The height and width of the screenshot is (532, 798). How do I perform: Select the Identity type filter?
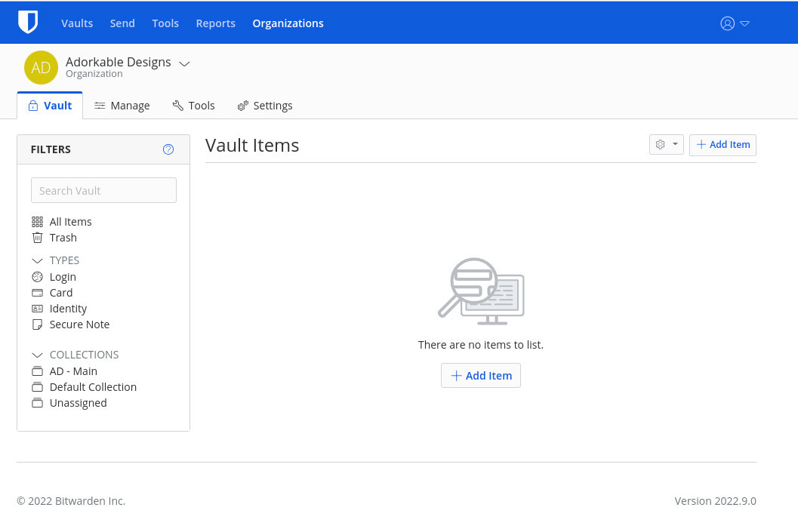pos(68,309)
